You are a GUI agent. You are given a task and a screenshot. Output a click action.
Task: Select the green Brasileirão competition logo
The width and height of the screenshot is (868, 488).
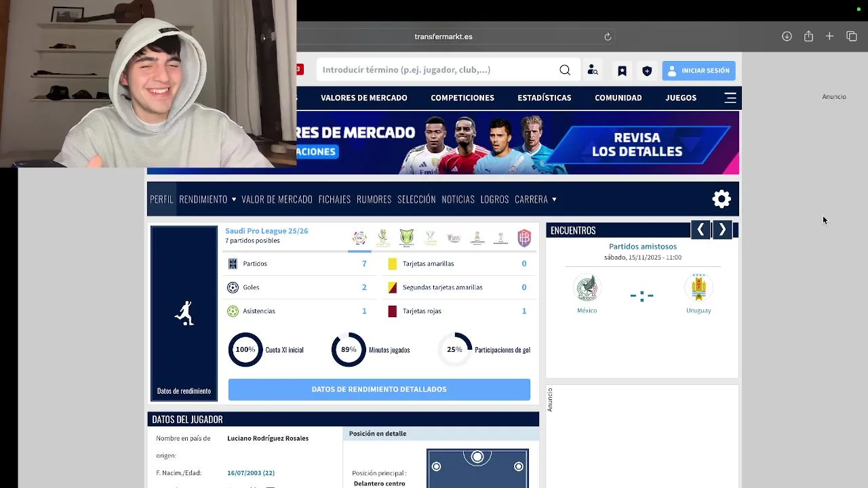(x=406, y=238)
